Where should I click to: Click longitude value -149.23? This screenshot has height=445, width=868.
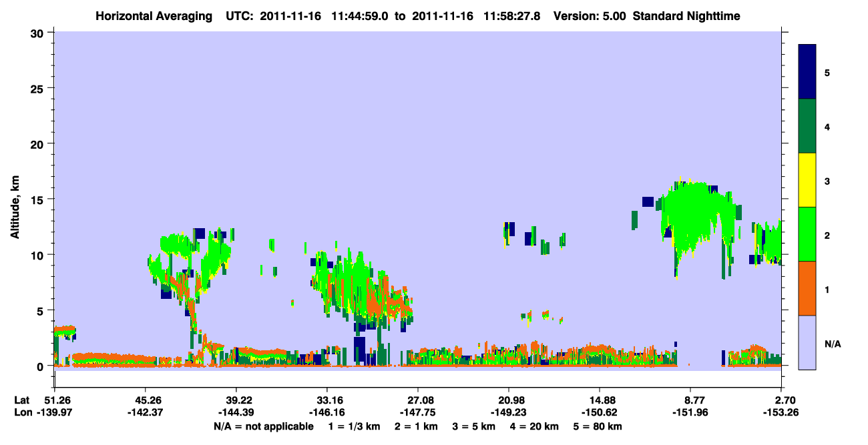pos(509,413)
